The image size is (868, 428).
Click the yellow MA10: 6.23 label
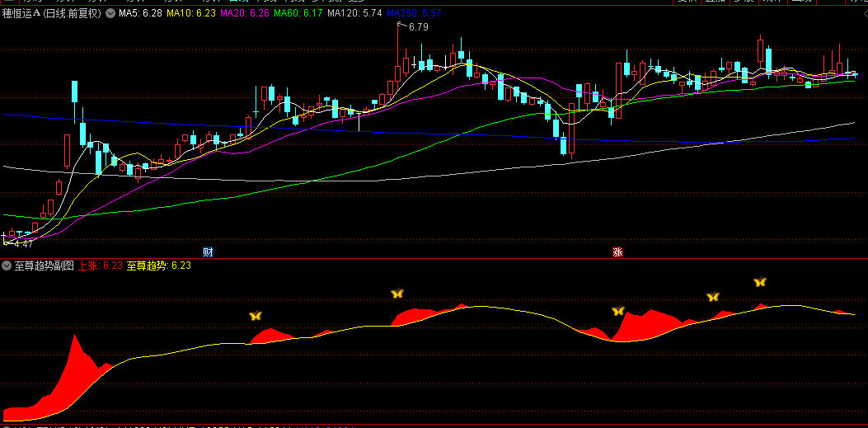pyautogui.click(x=191, y=13)
